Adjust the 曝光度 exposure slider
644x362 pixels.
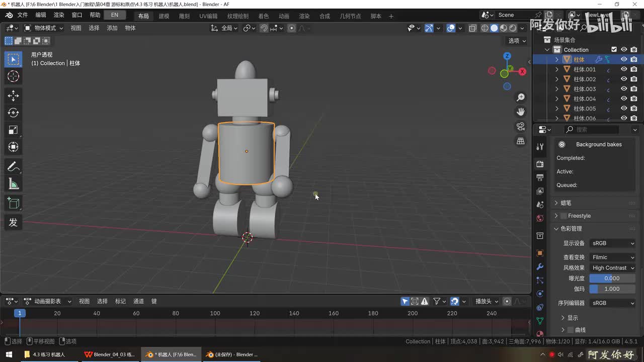pos(612,278)
